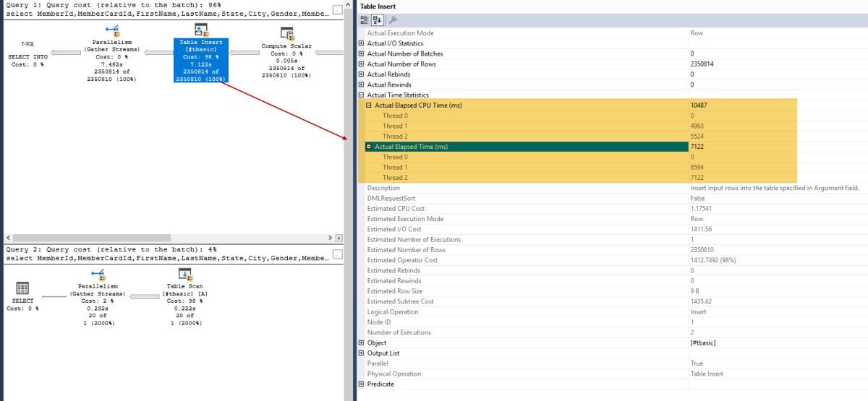Collapse Actual Elapsed Time (ms) node
The image size is (868, 401).
pos(368,147)
